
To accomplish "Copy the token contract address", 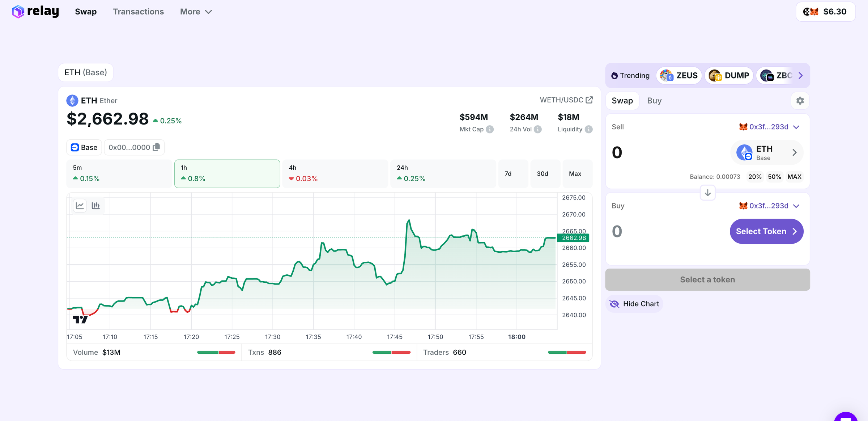I will [157, 147].
